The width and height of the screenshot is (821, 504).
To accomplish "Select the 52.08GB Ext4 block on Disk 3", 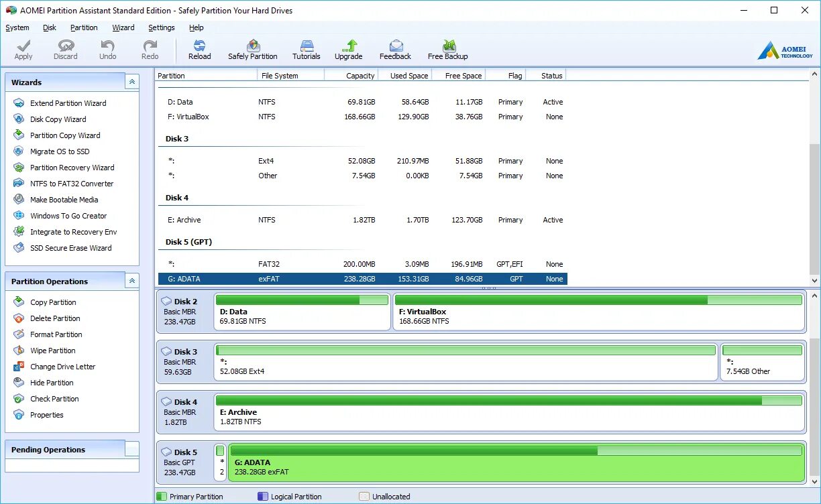I will click(x=466, y=362).
